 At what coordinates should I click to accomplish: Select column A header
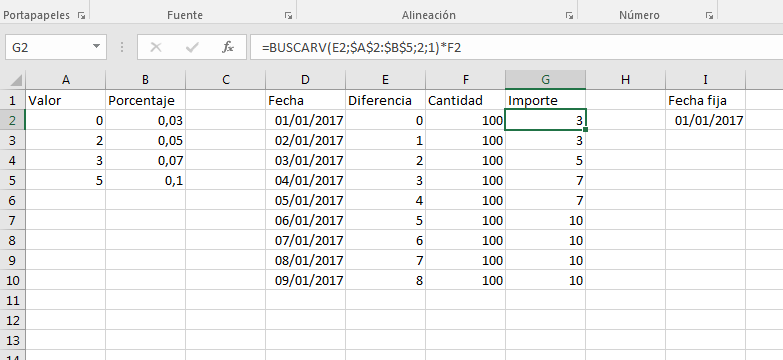pyautogui.click(x=65, y=80)
